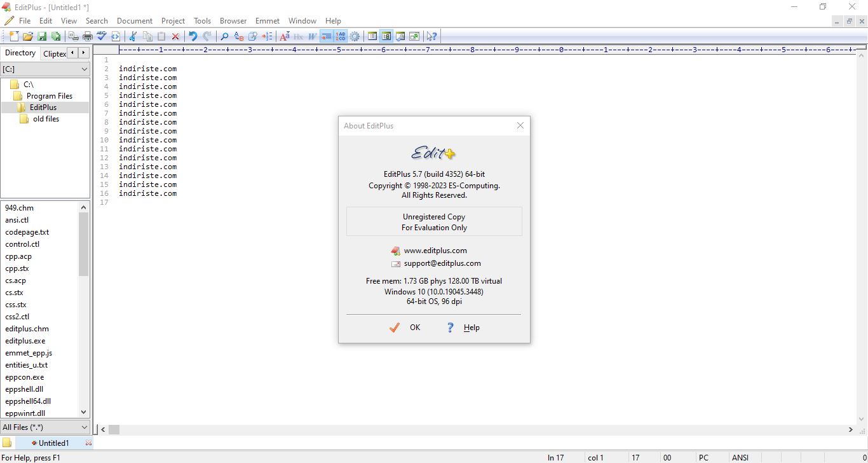Toggle the first side-panel window icon after the gear
Image resolution: width=868 pixels, height=463 pixels.
tap(372, 36)
